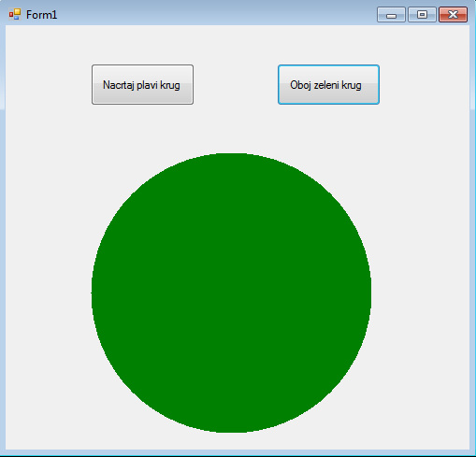Click the Form1 title text
The image size is (476, 457).
point(41,15)
